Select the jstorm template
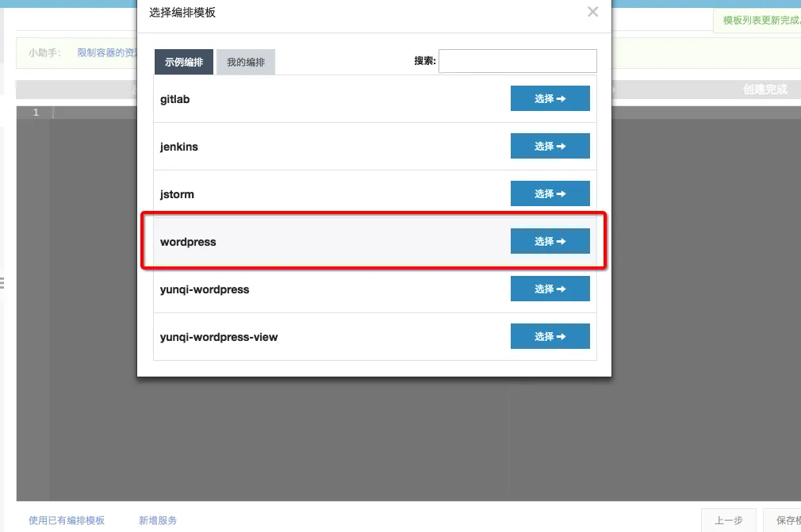Screen dimensions: 801x532 coord(550,193)
